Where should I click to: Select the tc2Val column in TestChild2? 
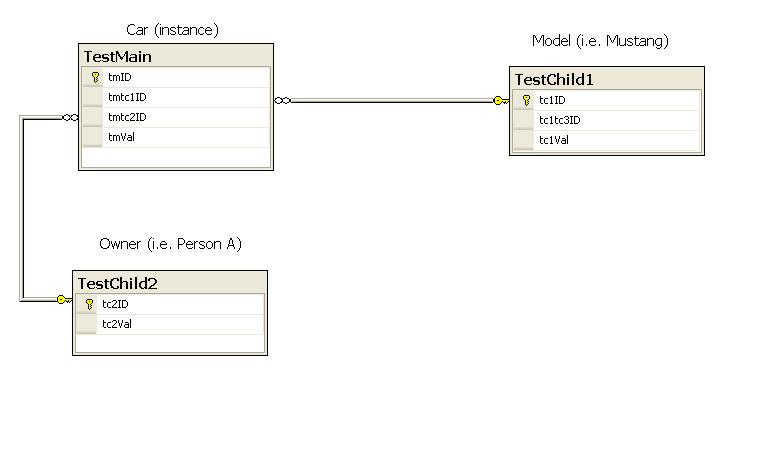click(x=117, y=324)
